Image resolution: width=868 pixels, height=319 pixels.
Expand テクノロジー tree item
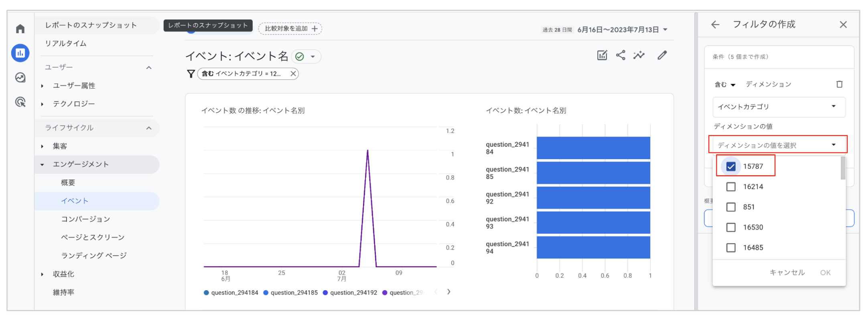[x=42, y=104]
